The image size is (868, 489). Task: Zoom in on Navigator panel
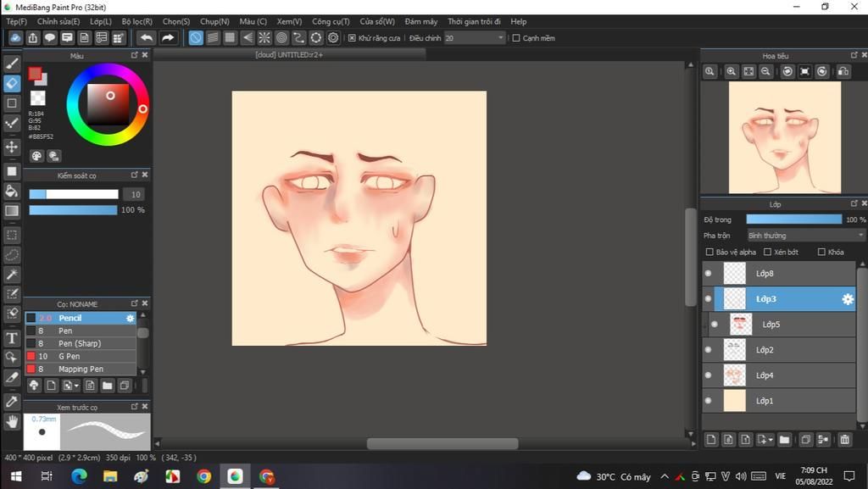[732, 71]
